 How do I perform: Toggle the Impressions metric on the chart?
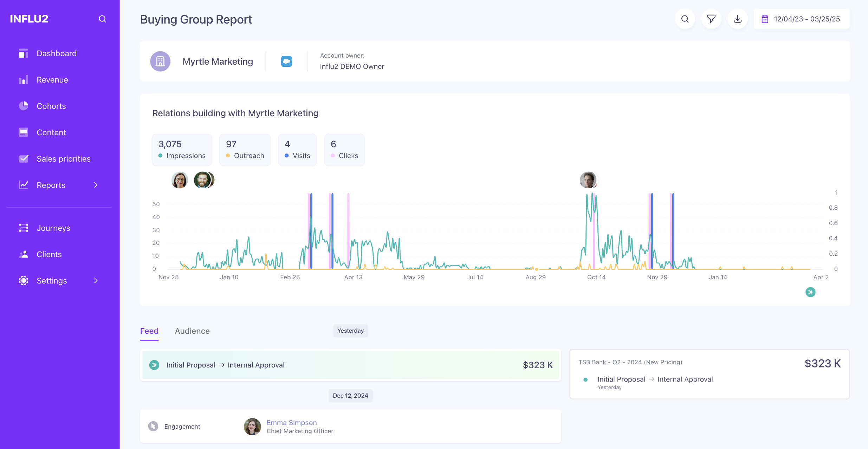(182, 150)
